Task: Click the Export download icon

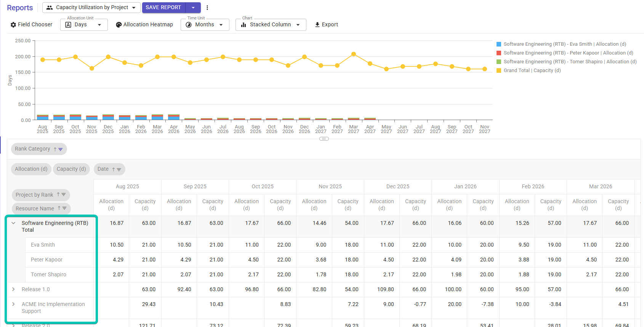Action: coord(317,25)
